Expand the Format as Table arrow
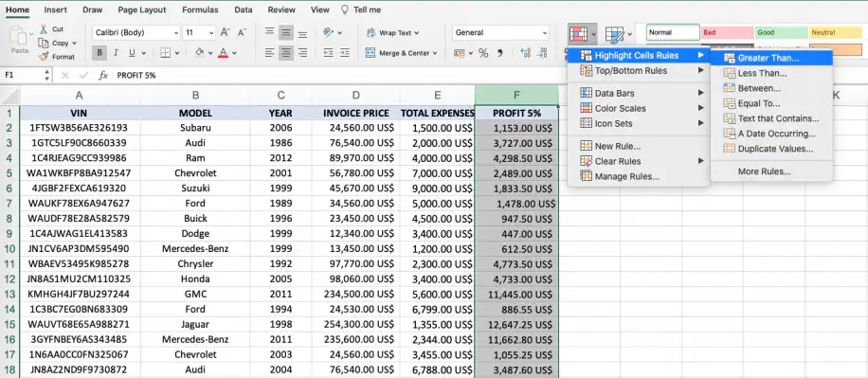Viewport: 868px width, 378px height. 629,34
